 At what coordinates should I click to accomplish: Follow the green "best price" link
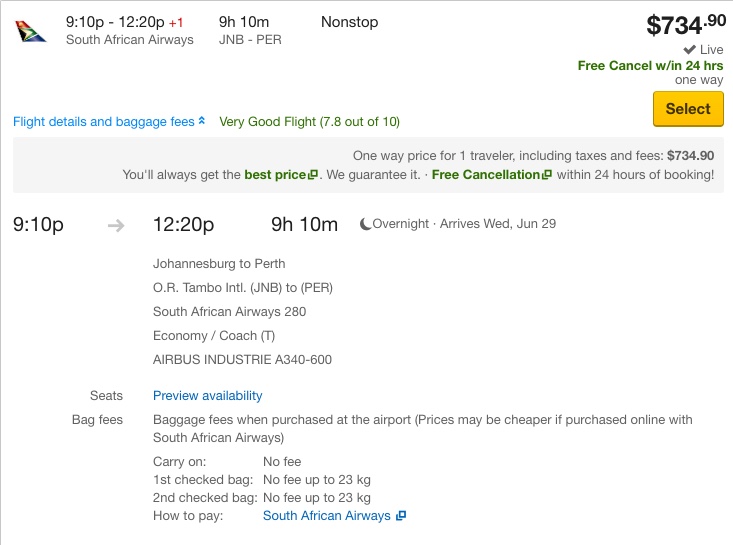(x=275, y=175)
